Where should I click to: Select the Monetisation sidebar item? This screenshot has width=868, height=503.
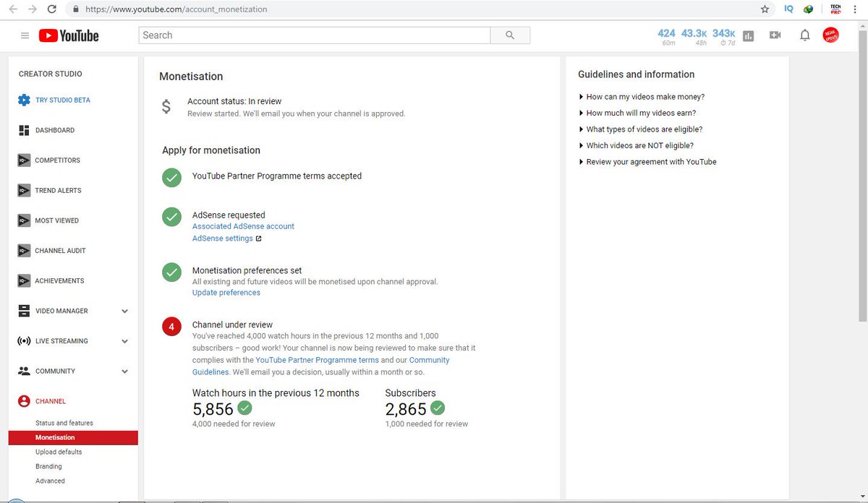tap(73, 437)
